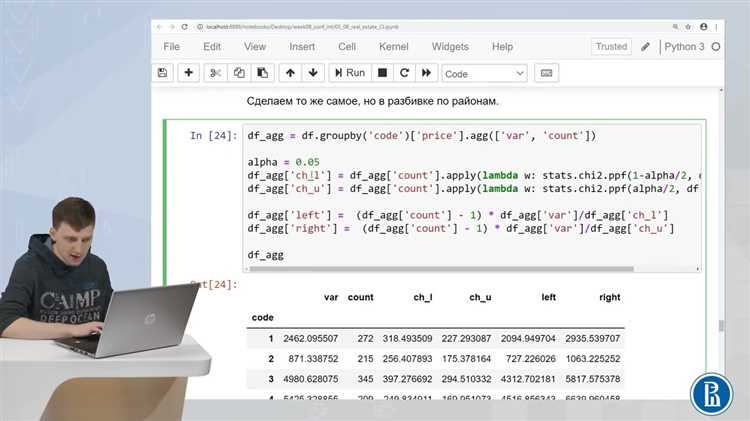Click the alpha = 0.05 code line
This screenshot has width=750, height=421.
283,162
